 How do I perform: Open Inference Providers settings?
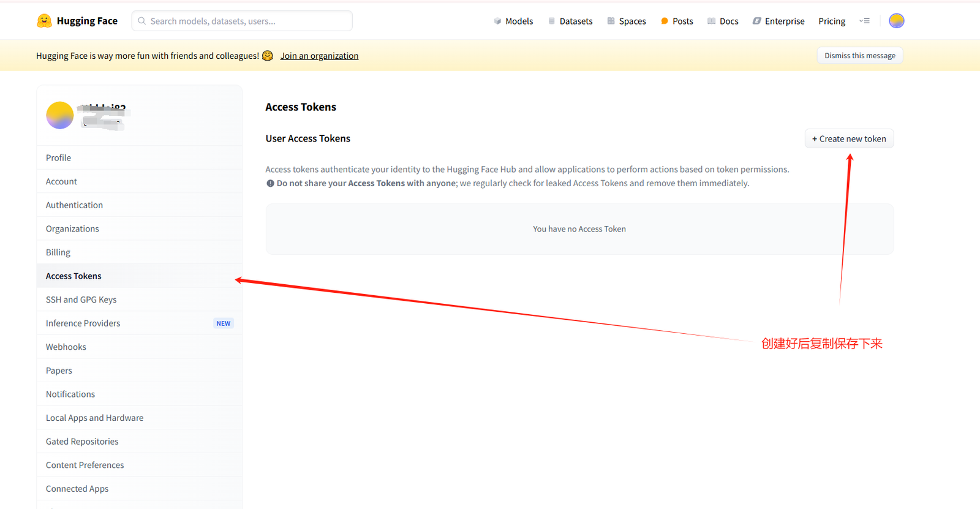(140, 323)
